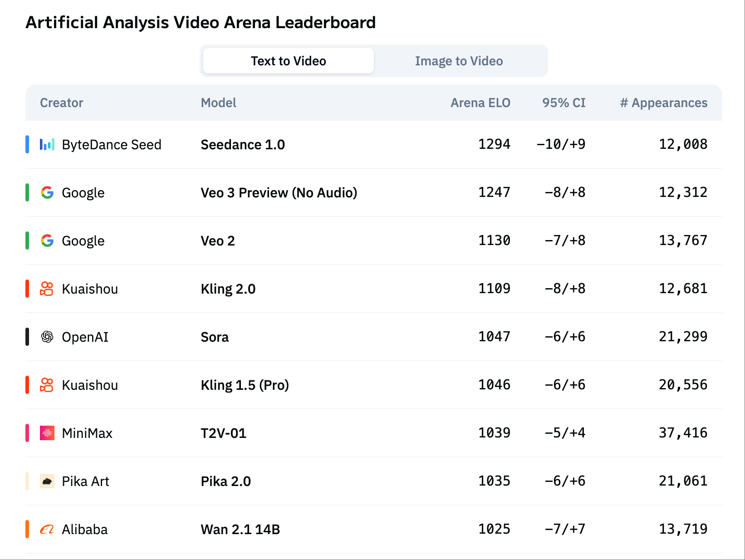
Task: Click the 95% CI column header
Action: (564, 103)
